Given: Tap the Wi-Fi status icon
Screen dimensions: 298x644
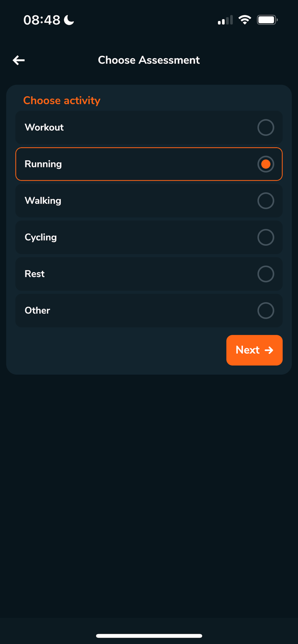Looking at the screenshot, I should pos(245,20).
